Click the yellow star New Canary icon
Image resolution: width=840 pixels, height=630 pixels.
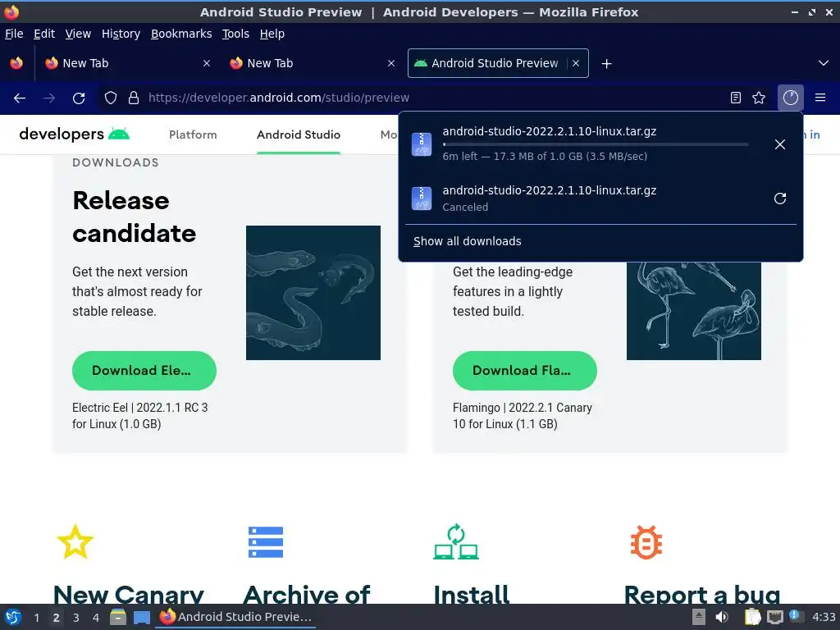point(75,541)
